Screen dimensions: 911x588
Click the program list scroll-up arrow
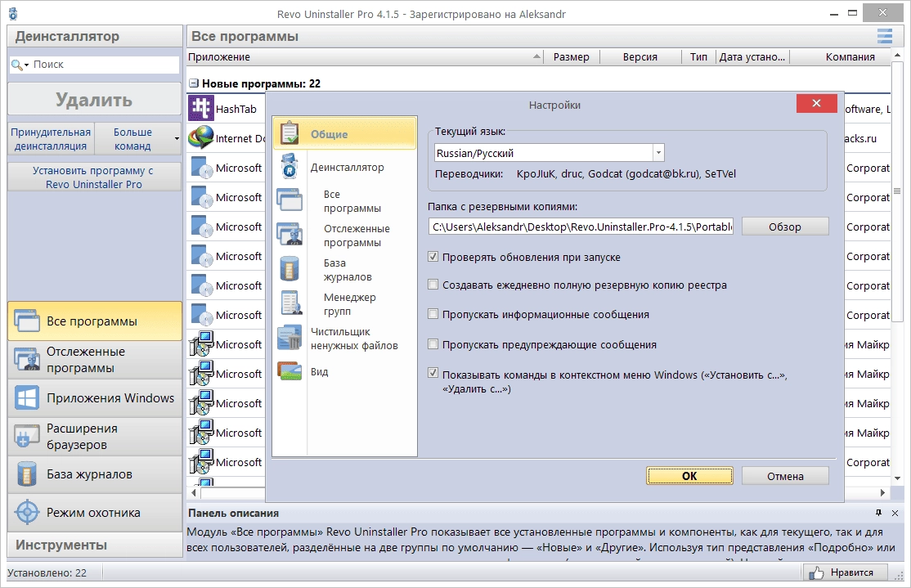(x=897, y=55)
